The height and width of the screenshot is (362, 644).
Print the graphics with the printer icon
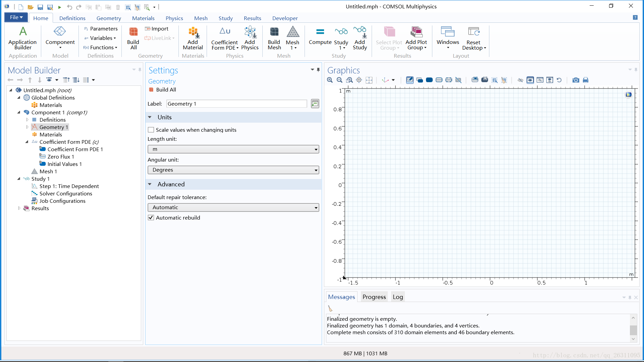586,80
